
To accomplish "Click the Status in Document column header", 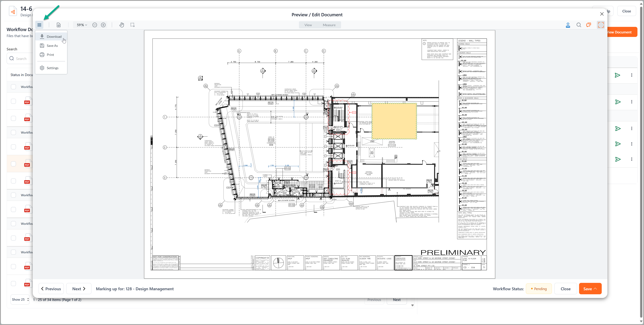I will (21, 75).
